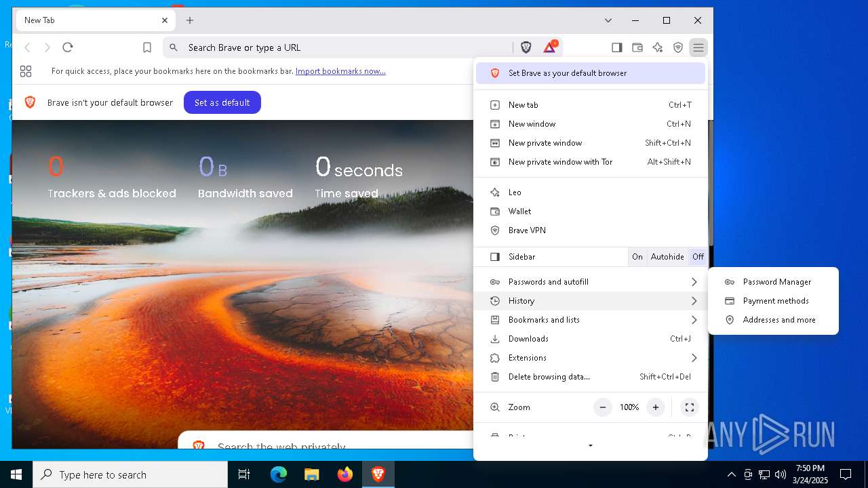Viewport: 868px width, 488px height.
Task: Expand Passwords and autofill submenu
Action: [591, 282]
